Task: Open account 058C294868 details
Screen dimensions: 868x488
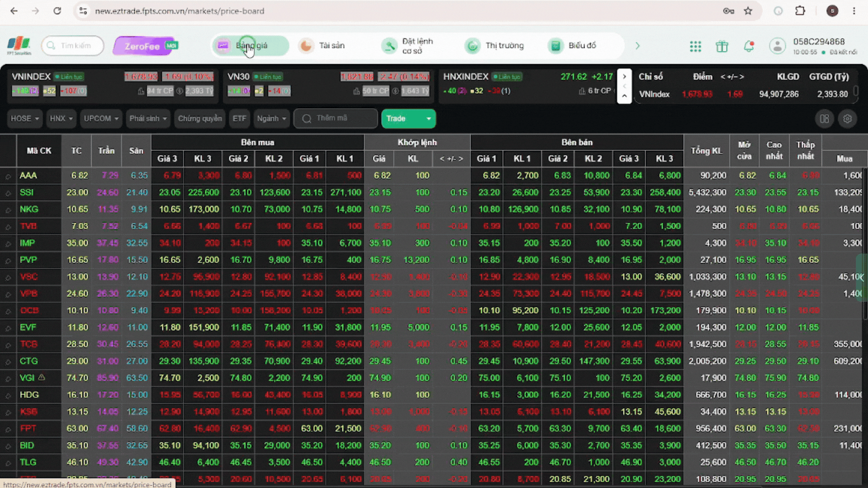Action: [819, 42]
